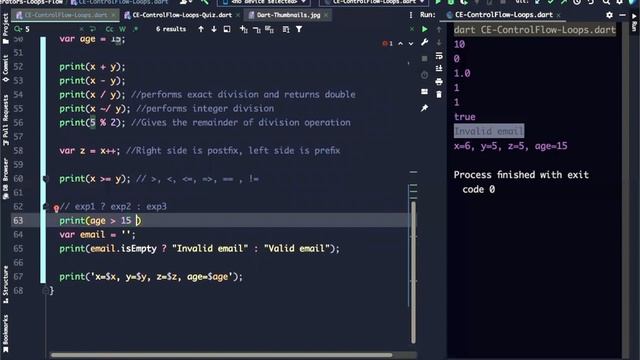
Task: Pin the Run tab with pin icon
Action: pyautogui.click(x=424, y=108)
